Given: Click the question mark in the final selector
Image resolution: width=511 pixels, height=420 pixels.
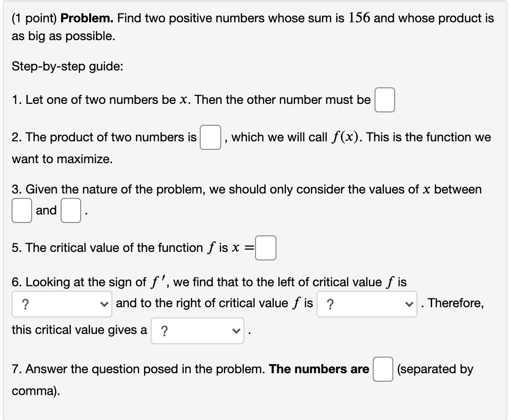Looking at the screenshot, I should tap(165, 330).
